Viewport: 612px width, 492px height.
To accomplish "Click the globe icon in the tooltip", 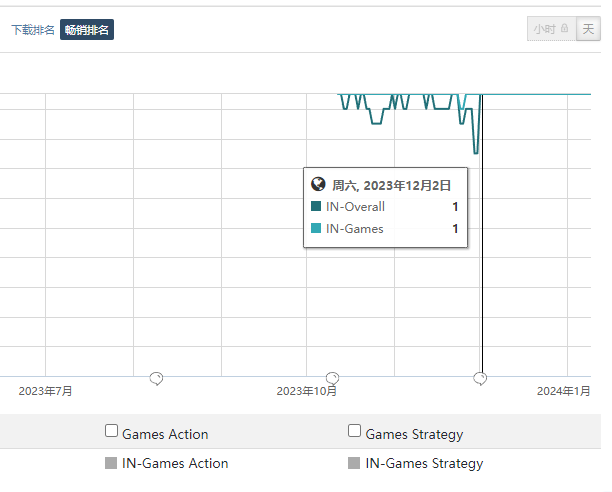I will pyautogui.click(x=318, y=184).
